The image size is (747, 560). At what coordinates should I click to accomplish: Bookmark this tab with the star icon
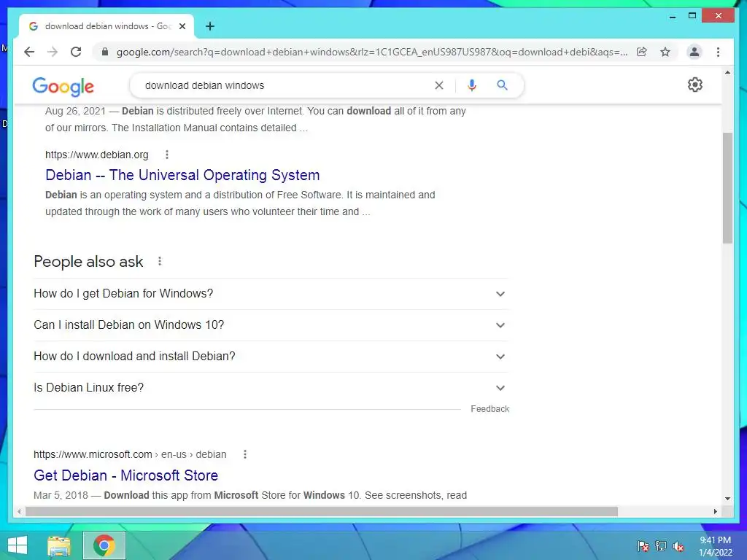pyautogui.click(x=665, y=52)
